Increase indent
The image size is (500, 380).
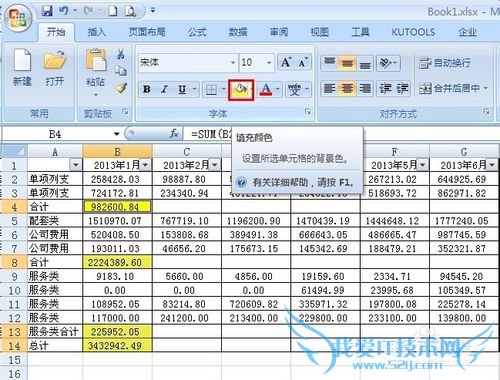coord(402,88)
